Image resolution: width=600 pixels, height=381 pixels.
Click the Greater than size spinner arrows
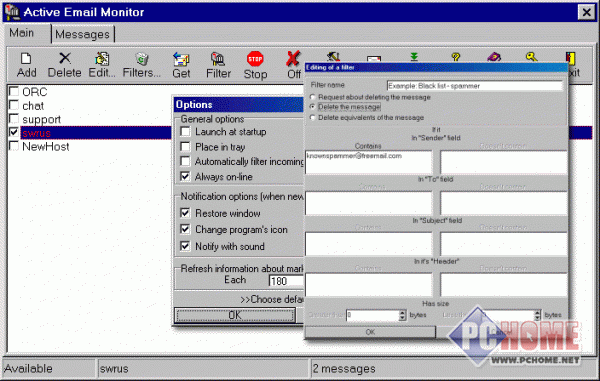click(x=402, y=315)
